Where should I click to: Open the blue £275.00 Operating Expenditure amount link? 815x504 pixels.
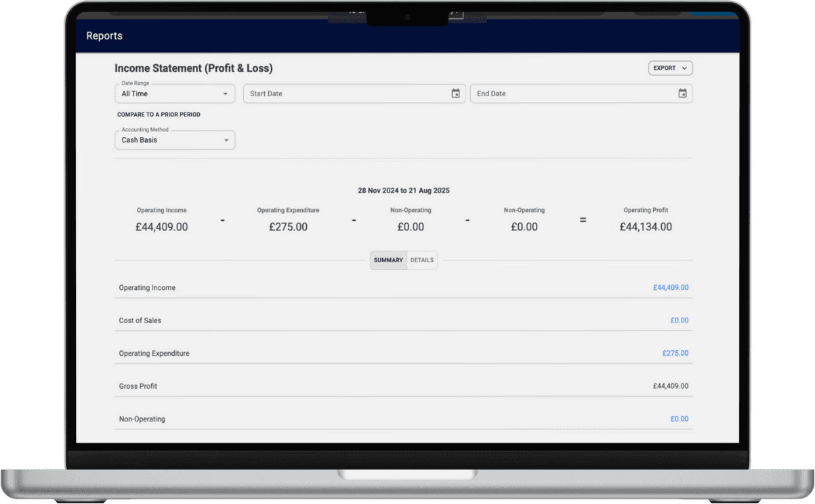click(x=675, y=354)
